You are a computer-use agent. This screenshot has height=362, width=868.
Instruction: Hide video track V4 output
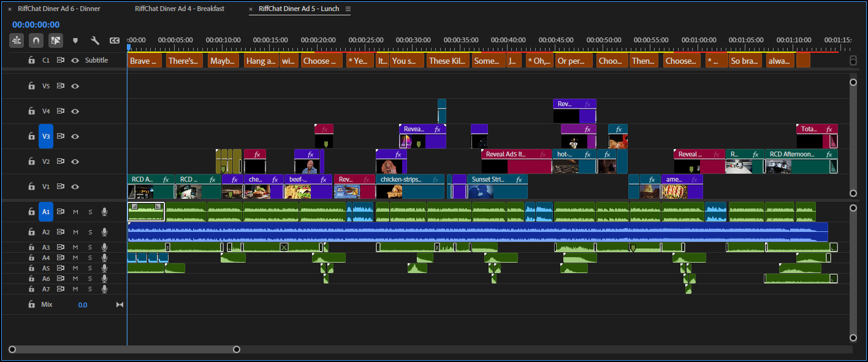coord(75,111)
